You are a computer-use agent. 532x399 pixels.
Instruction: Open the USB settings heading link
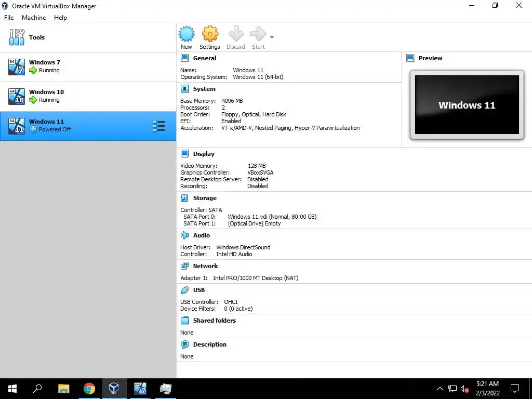coord(199,290)
